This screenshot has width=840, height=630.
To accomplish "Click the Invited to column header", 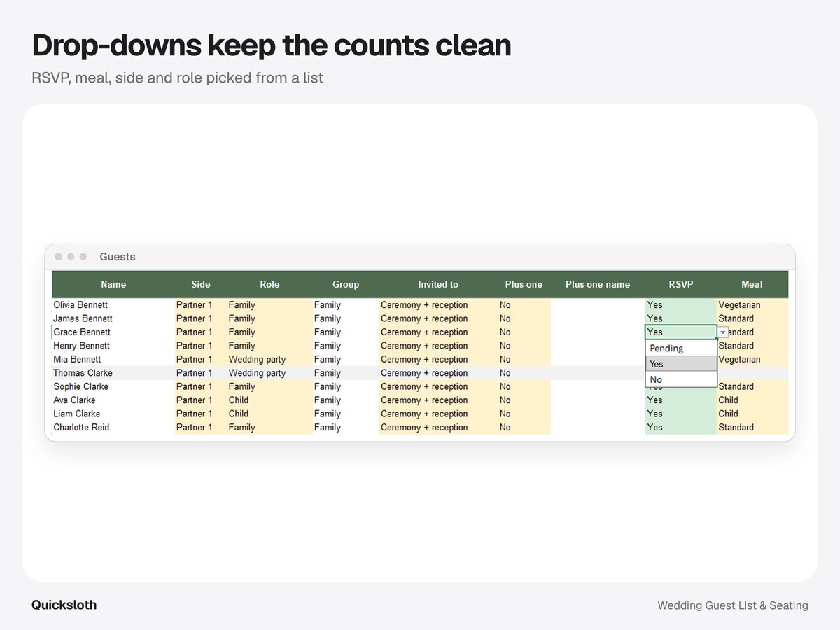I will point(438,285).
